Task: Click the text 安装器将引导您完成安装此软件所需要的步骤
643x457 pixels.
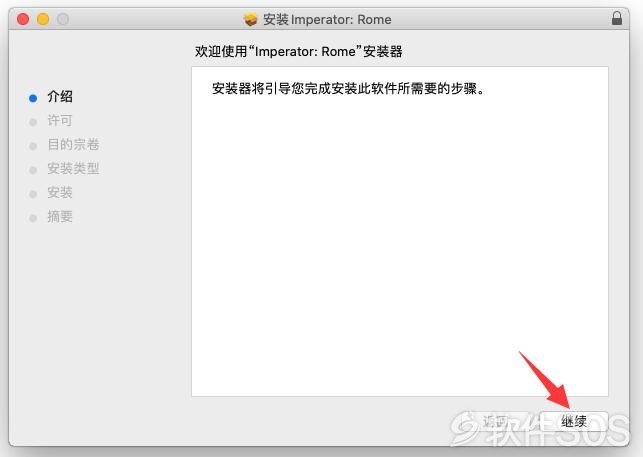Action: click(348, 88)
